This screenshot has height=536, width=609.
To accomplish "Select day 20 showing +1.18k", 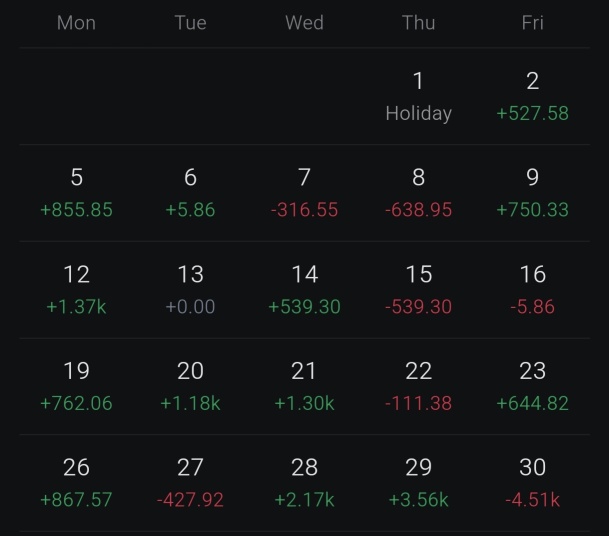I will tap(190, 386).
